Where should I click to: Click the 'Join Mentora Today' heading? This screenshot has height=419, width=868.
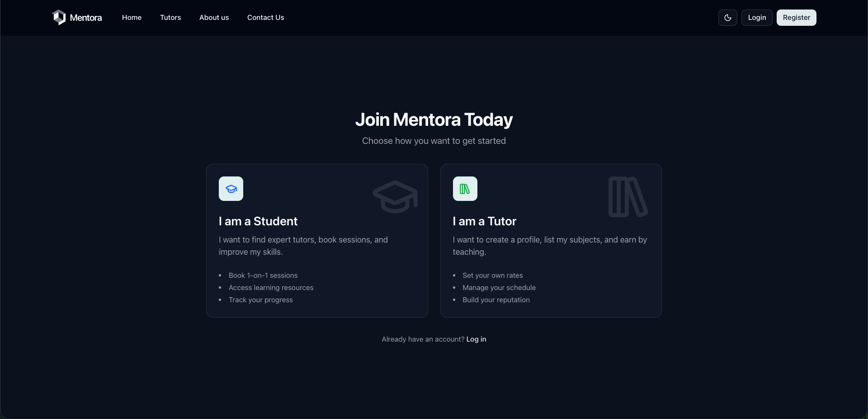434,120
